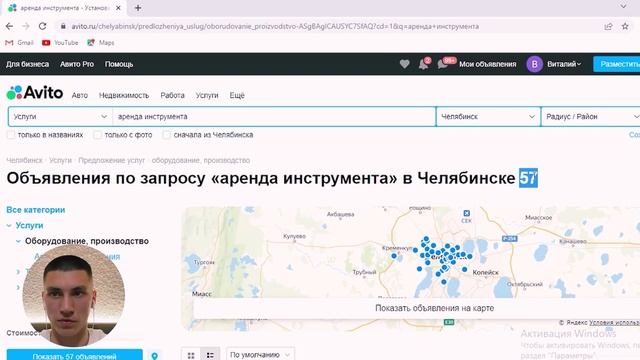The image size is (640, 360).
Task: Expand the 'Виталий' profile menu
Action: point(564,64)
